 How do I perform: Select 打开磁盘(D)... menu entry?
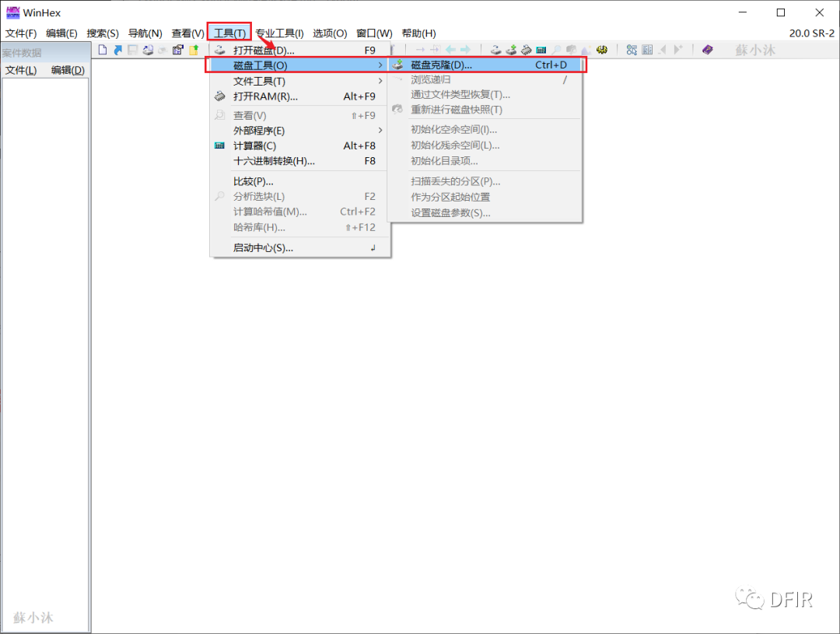(300, 50)
